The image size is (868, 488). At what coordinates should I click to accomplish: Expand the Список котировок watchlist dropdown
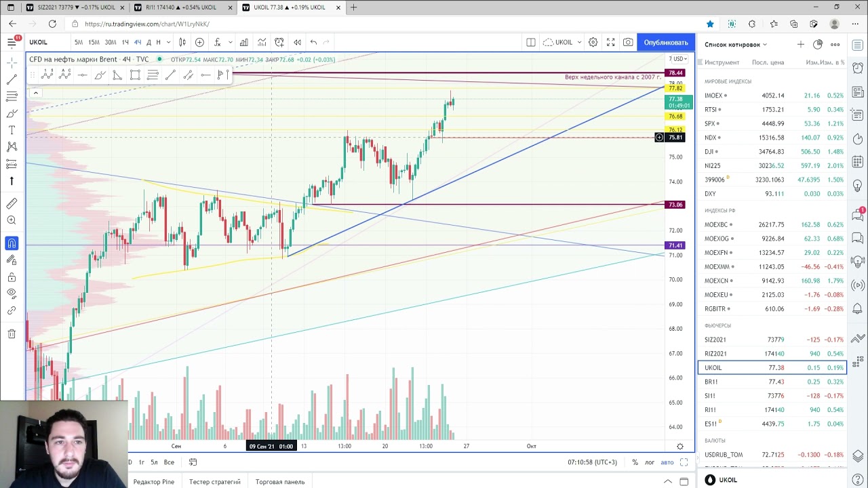736,45
